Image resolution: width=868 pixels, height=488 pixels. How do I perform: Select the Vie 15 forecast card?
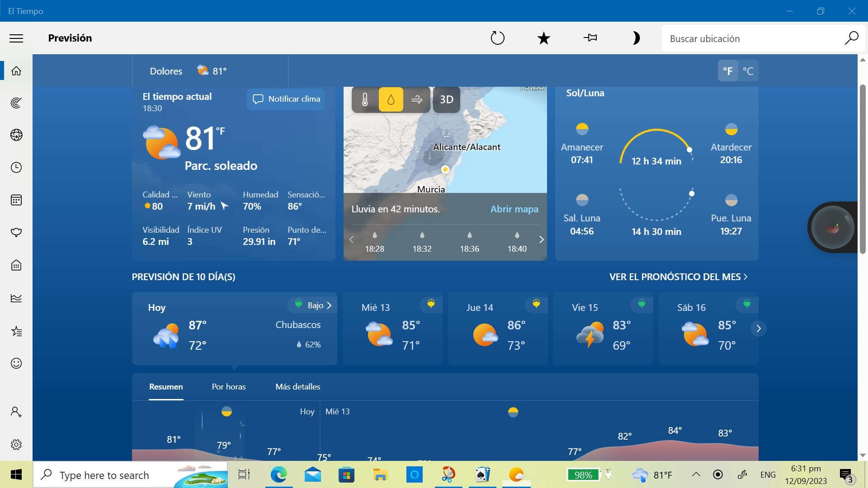point(603,328)
